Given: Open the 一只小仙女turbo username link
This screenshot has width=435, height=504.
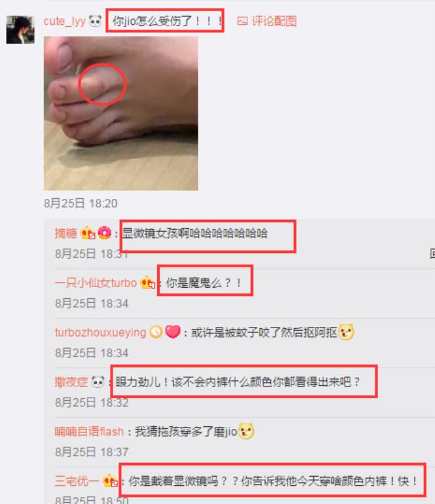Looking at the screenshot, I should [96, 283].
